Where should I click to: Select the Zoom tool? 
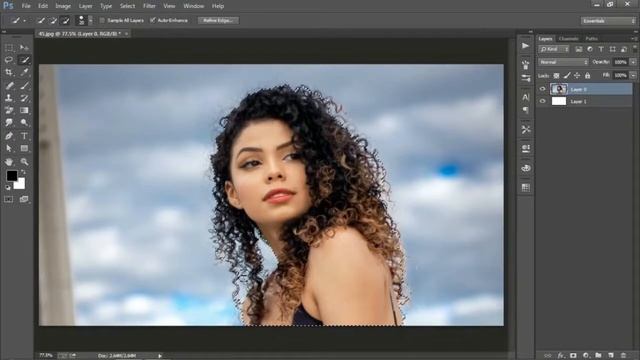pyautogui.click(x=24, y=162)
